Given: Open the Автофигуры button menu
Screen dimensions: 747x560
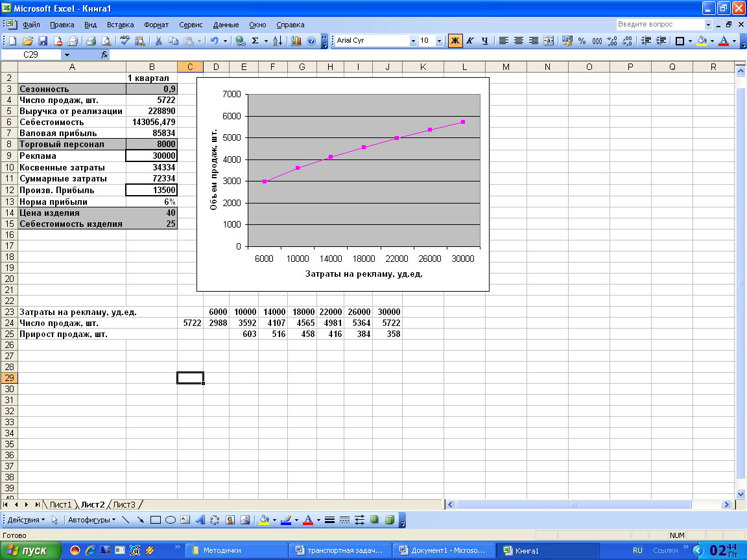Looking at the screenshot, I should click(x=91, y=520).
